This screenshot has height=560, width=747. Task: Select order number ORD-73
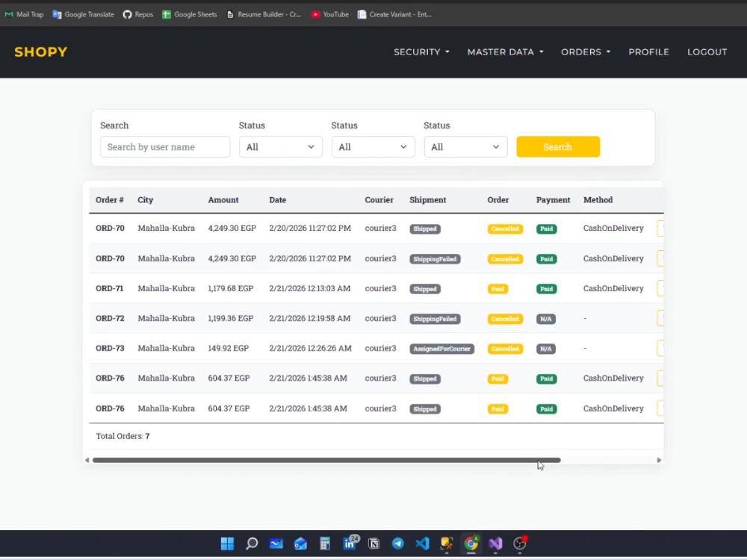[110, 348]
